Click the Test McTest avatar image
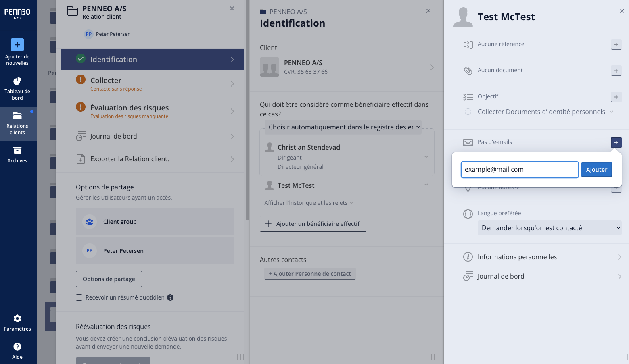629x364 pixels. [463, 17]
